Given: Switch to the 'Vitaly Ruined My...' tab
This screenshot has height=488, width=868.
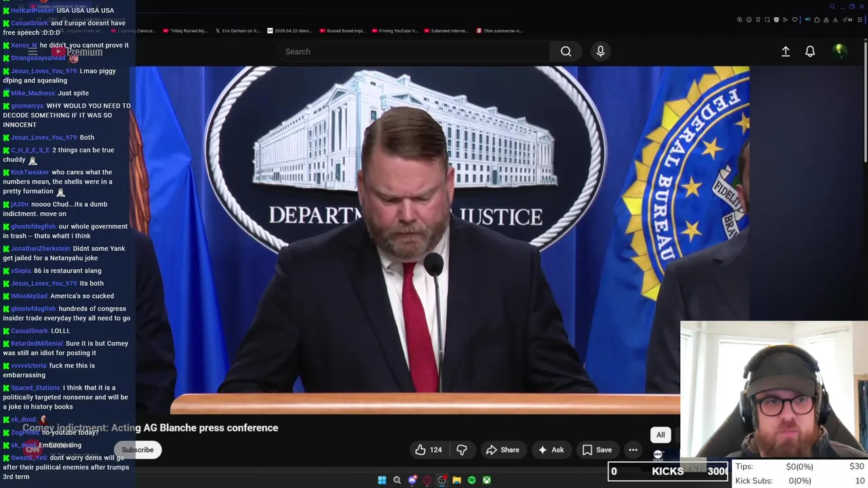Looking at the screenshot, I should (x=184, y=30).
